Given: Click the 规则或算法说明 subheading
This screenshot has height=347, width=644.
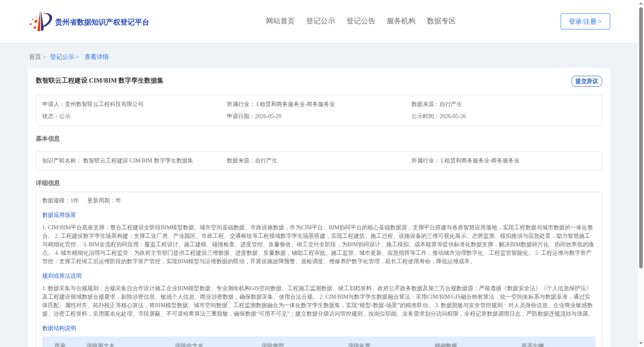Looking at the screenshot, I should click(62, 276).
